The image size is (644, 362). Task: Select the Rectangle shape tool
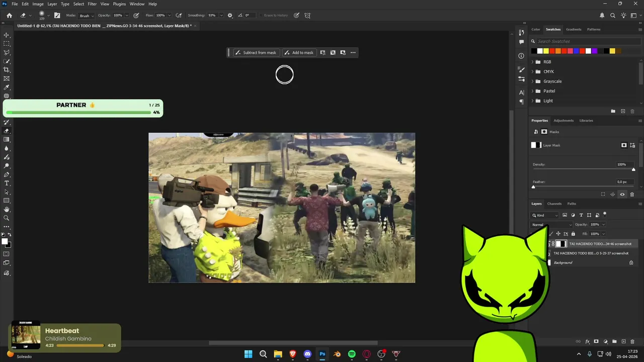[7, 201]
